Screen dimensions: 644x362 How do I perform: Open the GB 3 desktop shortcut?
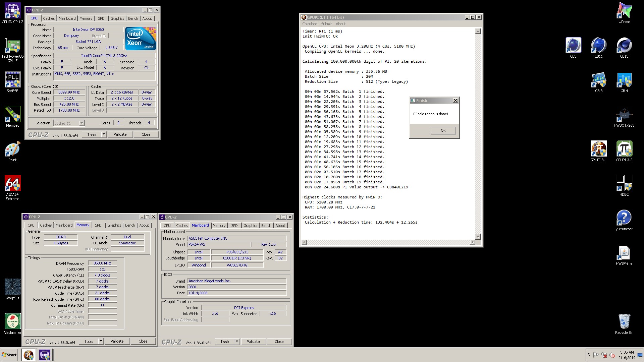599,82
